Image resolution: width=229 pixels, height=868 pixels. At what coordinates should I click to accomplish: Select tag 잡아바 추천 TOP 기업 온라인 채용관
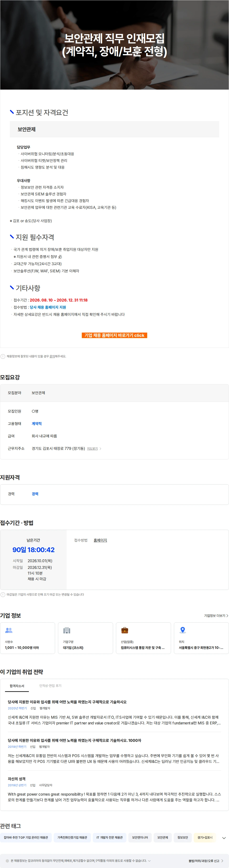26,837
